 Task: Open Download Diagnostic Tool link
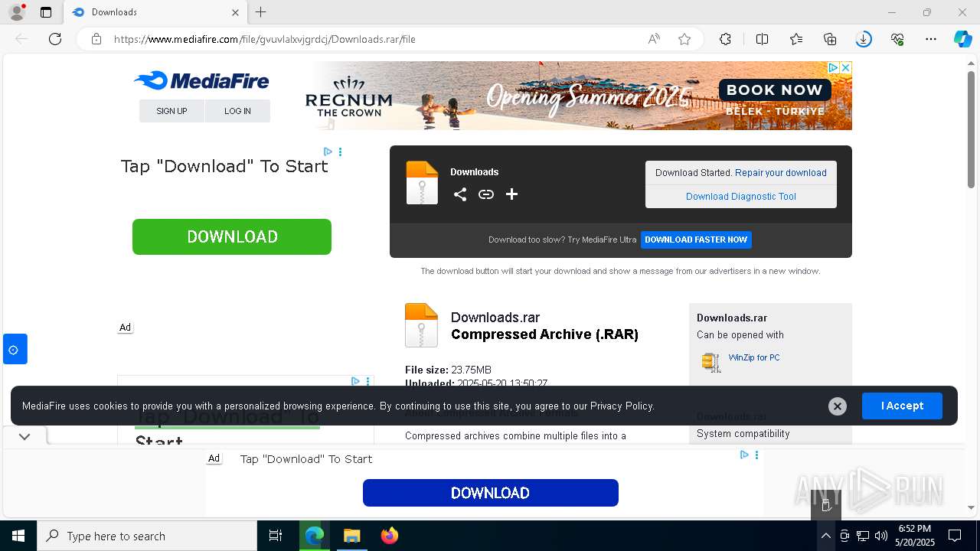pos(741,197)
